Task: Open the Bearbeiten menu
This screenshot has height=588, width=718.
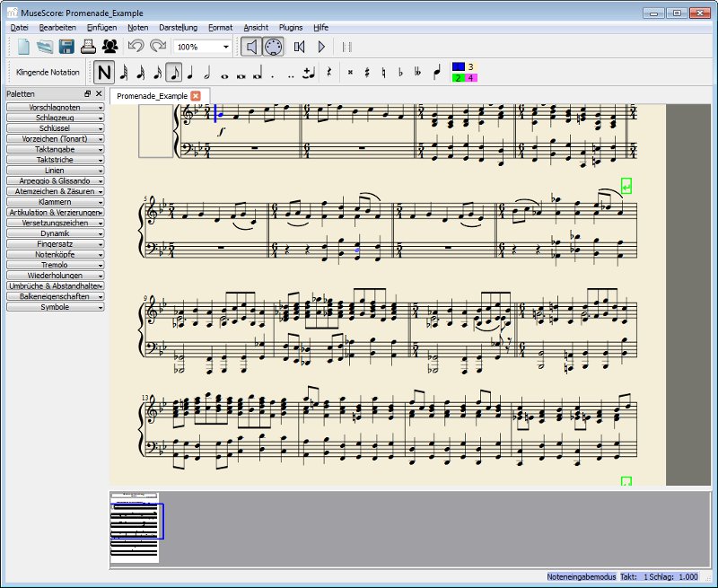Action: (57, 28)
